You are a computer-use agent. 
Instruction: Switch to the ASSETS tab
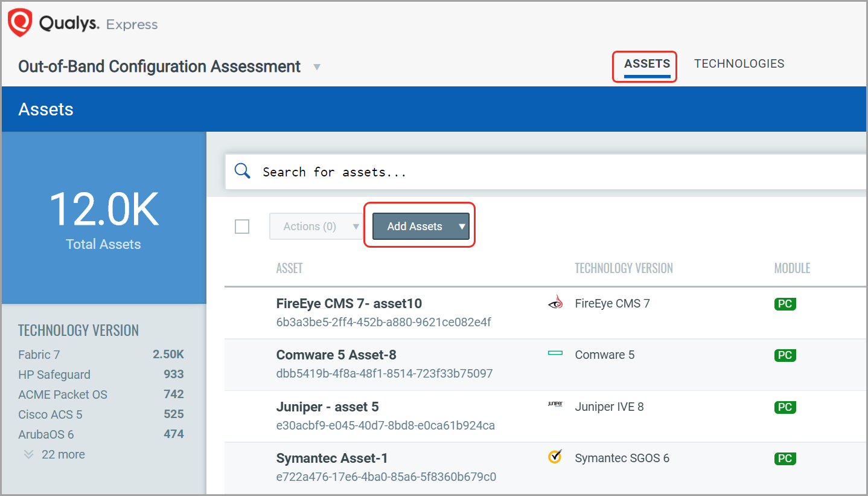pyautogui.click(x=647, y=63)
